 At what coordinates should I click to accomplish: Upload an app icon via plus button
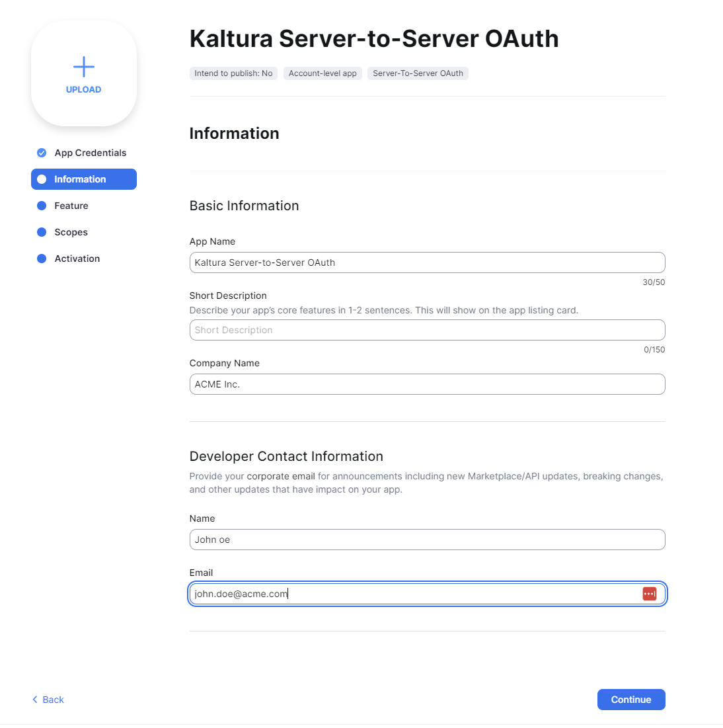(83, 73)
